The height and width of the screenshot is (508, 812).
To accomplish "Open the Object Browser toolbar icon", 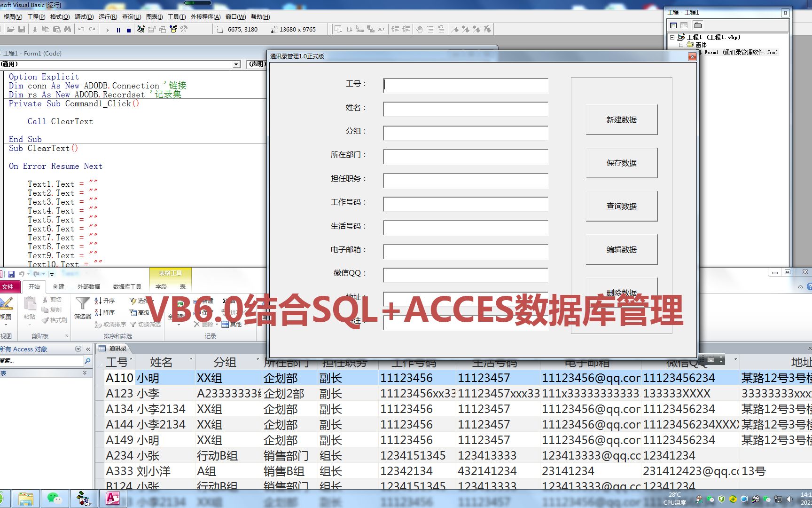I will (173, 29).
